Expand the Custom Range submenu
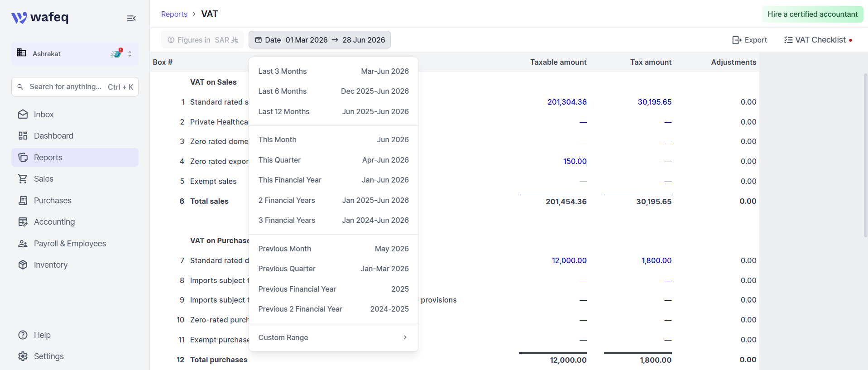Screen dimensions: 868x370 point(334,337)
